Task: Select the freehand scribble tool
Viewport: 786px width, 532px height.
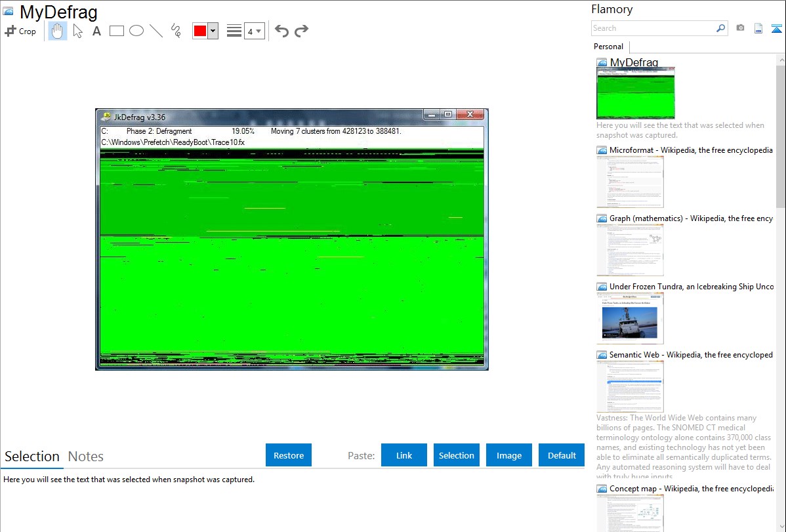Action: pos(176,31)
